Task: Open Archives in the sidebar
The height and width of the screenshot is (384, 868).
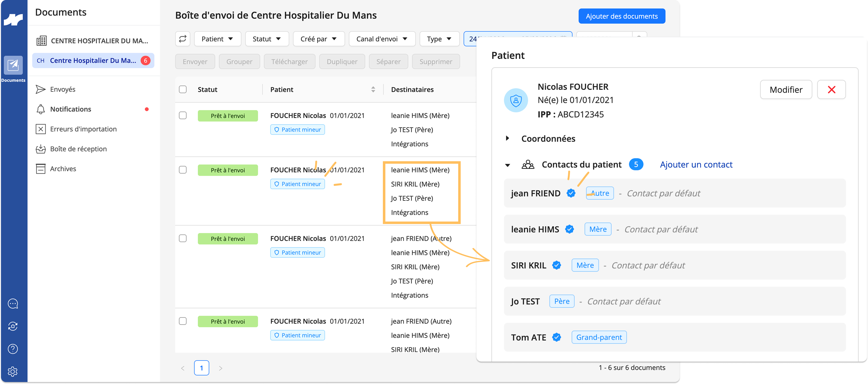Action: click(63, 169)
